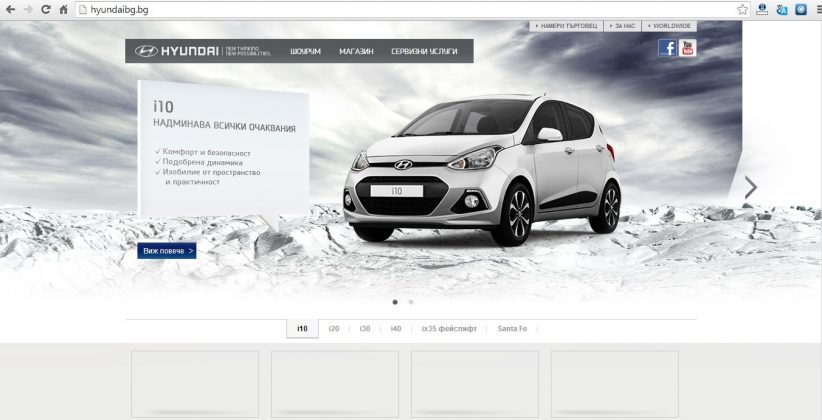822x420 pixels.
Task: Open the ШОУРУМ menu item
Action: tap(305, 51)
